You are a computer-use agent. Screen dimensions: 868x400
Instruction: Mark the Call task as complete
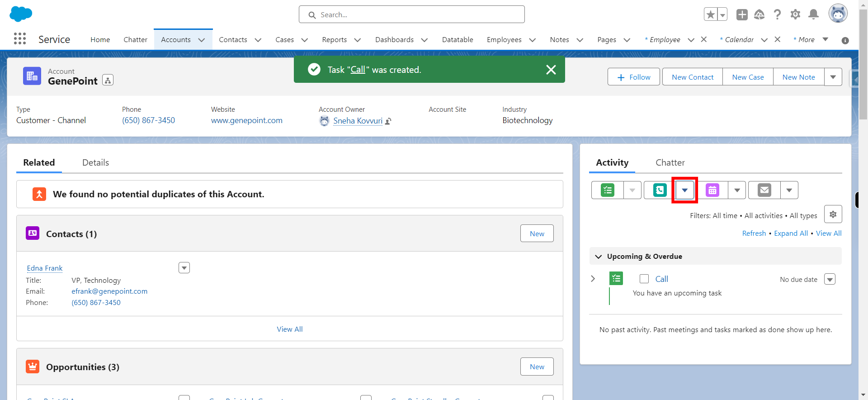point(644,279)
